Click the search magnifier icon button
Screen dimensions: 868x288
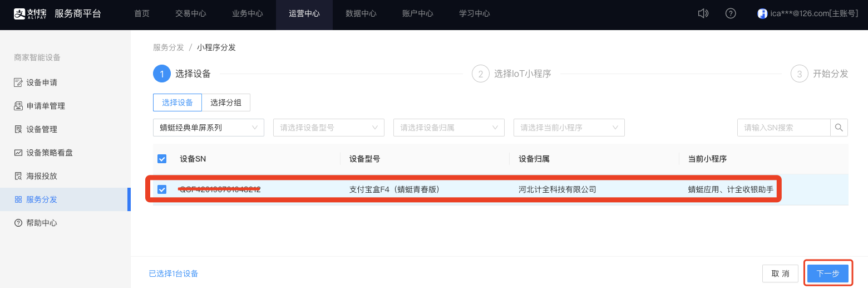coord(839,128)
